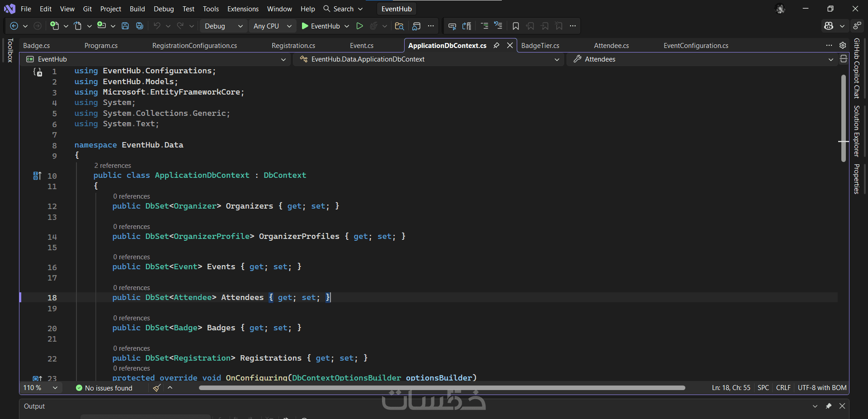The height and width of the screenshot is (419, 868).
Task: Open the Properties side tab
Action: [x=856, y=179]
